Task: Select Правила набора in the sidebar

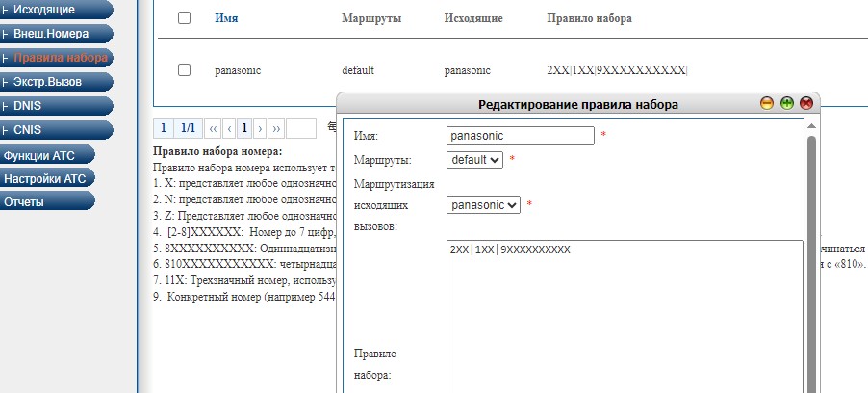Action: click(x=56, y=57)
